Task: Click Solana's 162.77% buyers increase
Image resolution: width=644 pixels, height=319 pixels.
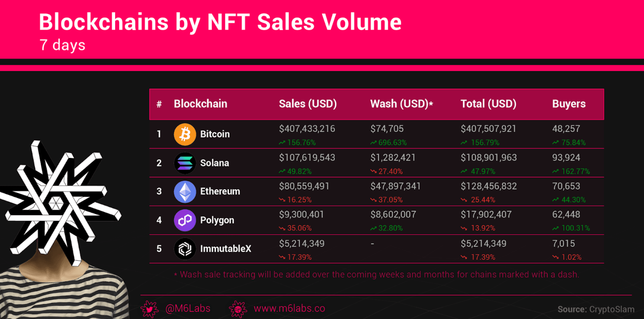Action: (575, 171)
